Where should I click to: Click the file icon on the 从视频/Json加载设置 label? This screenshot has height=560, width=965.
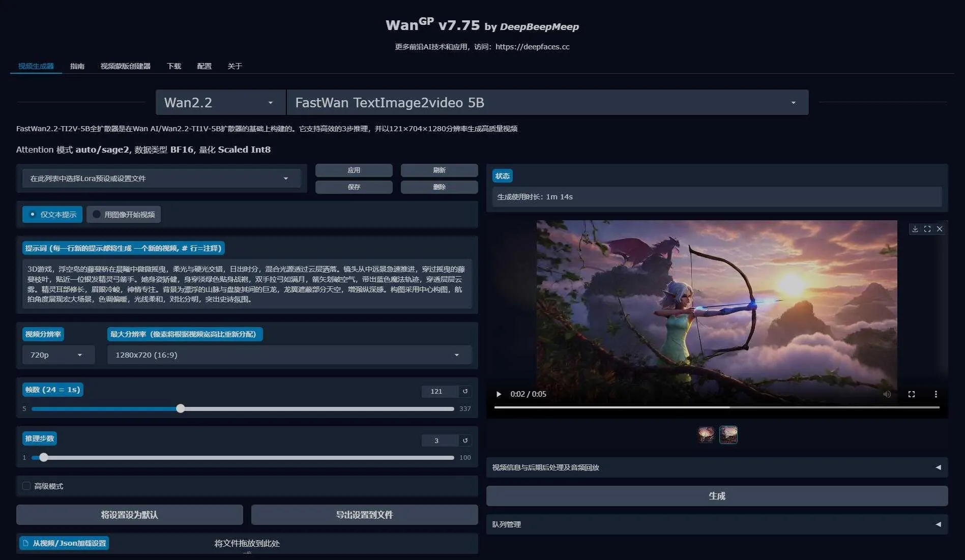point(26,543)
